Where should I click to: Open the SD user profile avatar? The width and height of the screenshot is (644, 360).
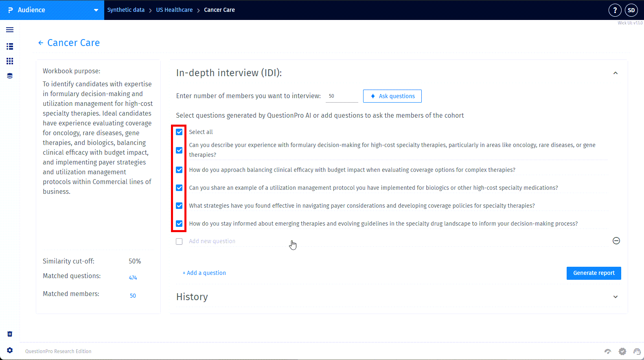(631, 10)
